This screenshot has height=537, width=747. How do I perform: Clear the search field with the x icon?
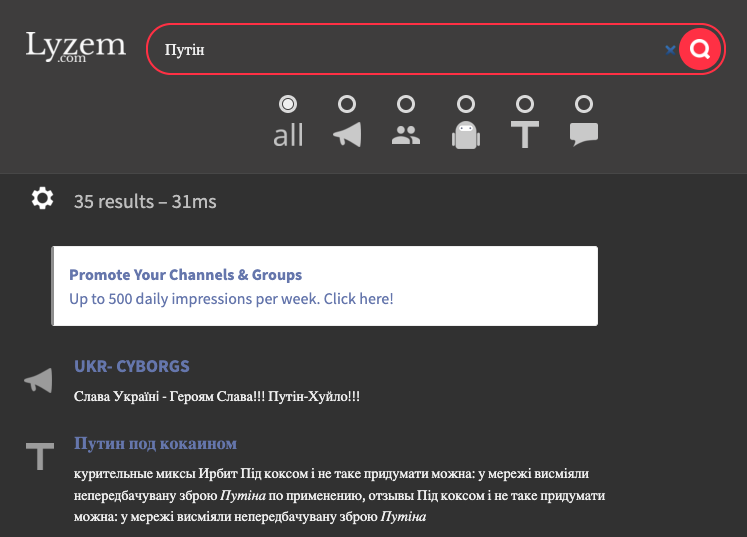670,50
